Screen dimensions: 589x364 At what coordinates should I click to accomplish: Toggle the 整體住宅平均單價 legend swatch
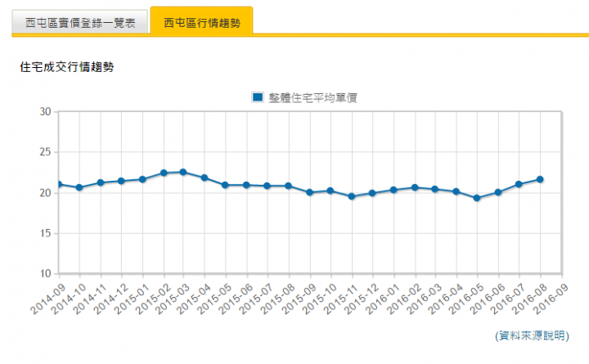(x=258, y=97)
